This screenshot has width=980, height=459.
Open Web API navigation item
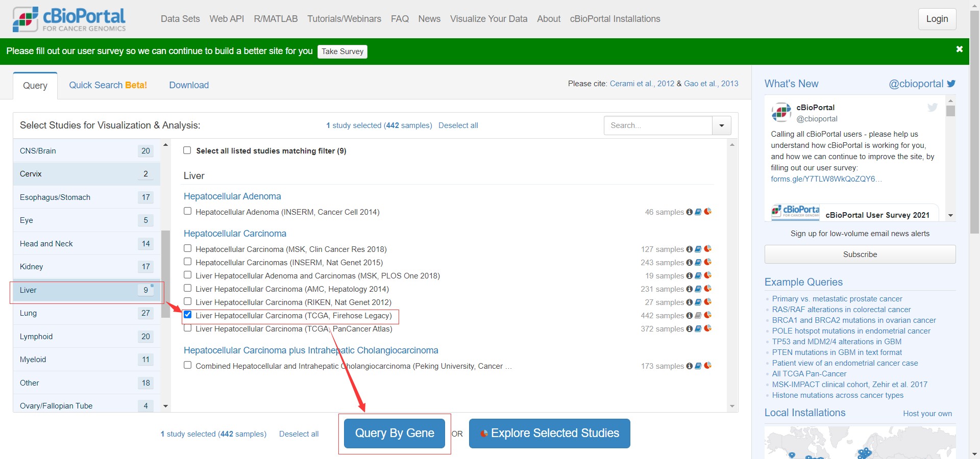point(227,19)
